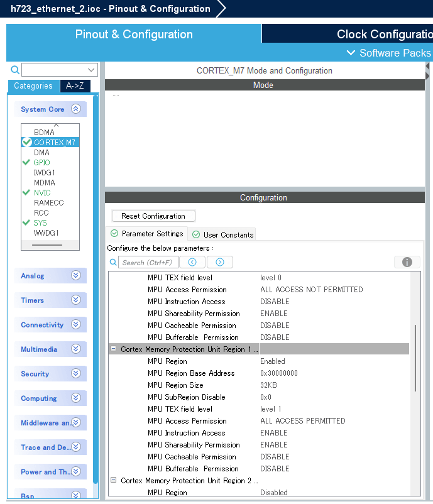Select WWDG1 peripheral
Image resolution: width=433 pixels, height=504 pixels.
tap(47, 233)
